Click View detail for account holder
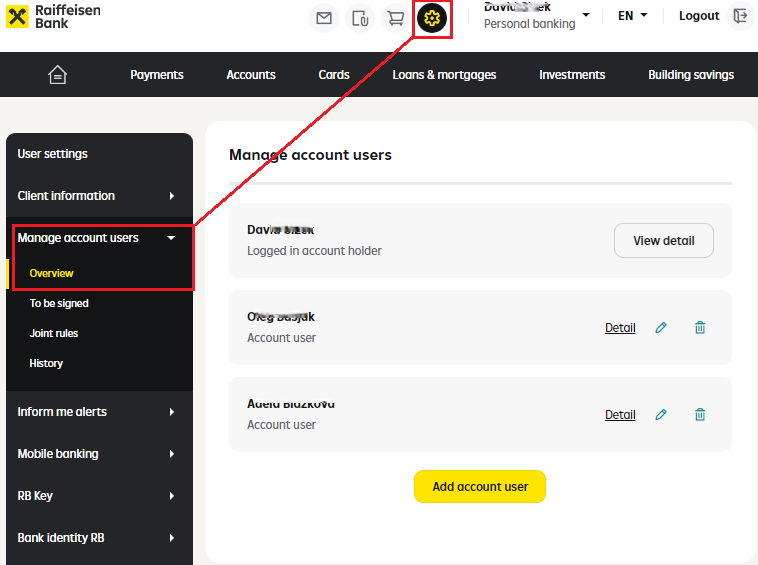This screenshot has height=565, width=758. click(x=663, y=241)
